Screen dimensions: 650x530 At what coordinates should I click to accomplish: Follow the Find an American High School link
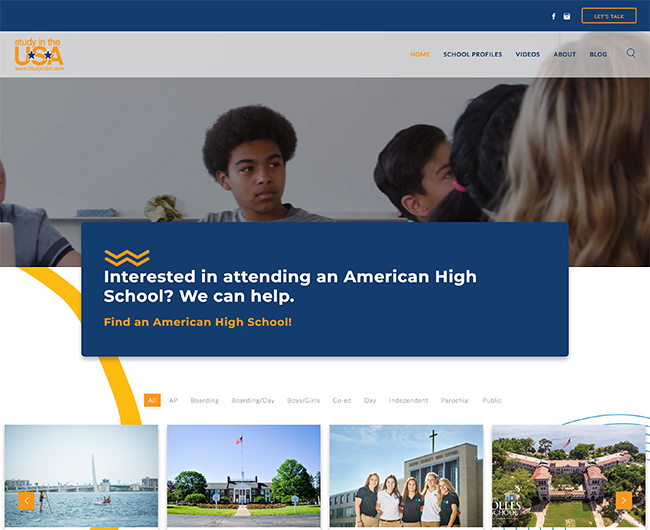pyautogui.click(x=198, y=322)
